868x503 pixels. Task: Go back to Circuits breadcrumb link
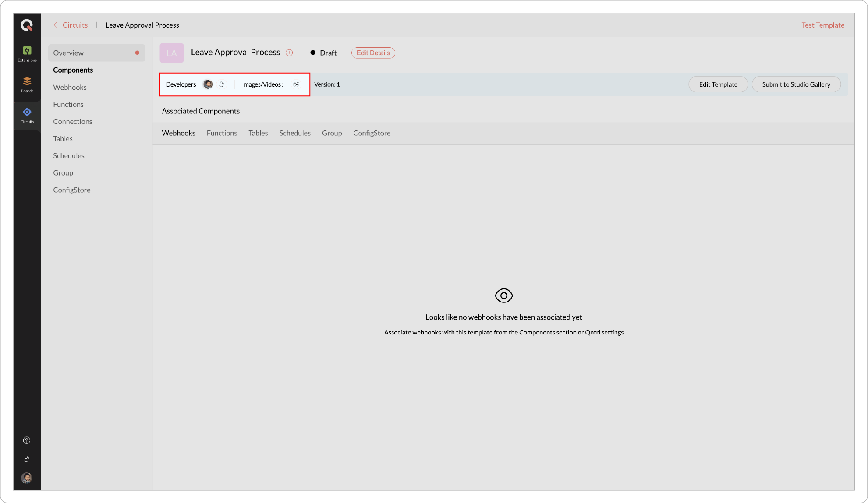click(75, 25)
